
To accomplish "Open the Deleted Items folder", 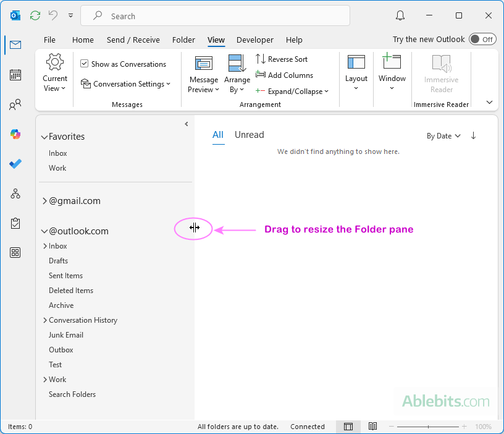I will pos(71,290).
